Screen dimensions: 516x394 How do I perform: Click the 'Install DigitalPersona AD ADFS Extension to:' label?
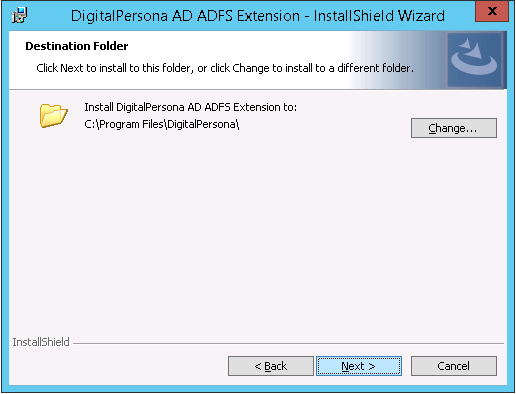(x=190, y=107)
